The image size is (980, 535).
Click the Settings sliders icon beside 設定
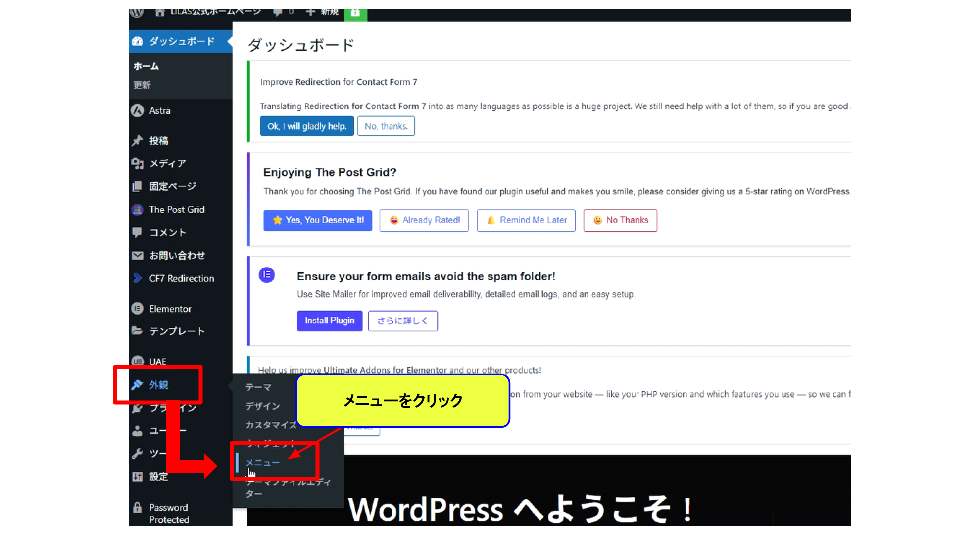(x=138, y=477)
